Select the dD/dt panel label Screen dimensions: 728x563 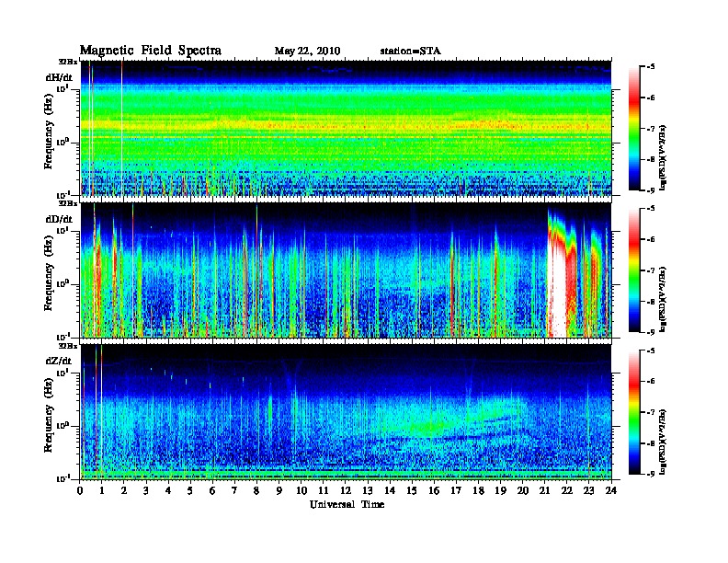tap(59, 219)
